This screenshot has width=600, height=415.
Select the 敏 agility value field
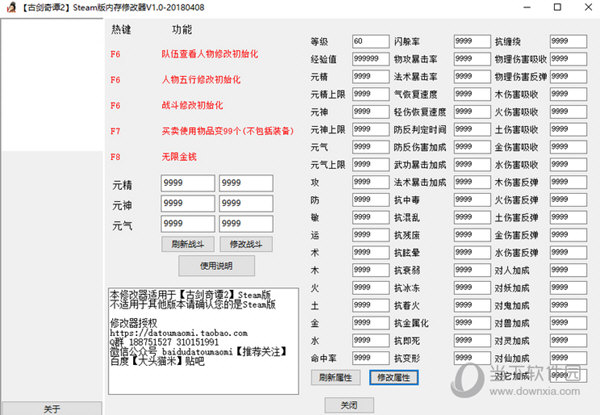point(370,217)
